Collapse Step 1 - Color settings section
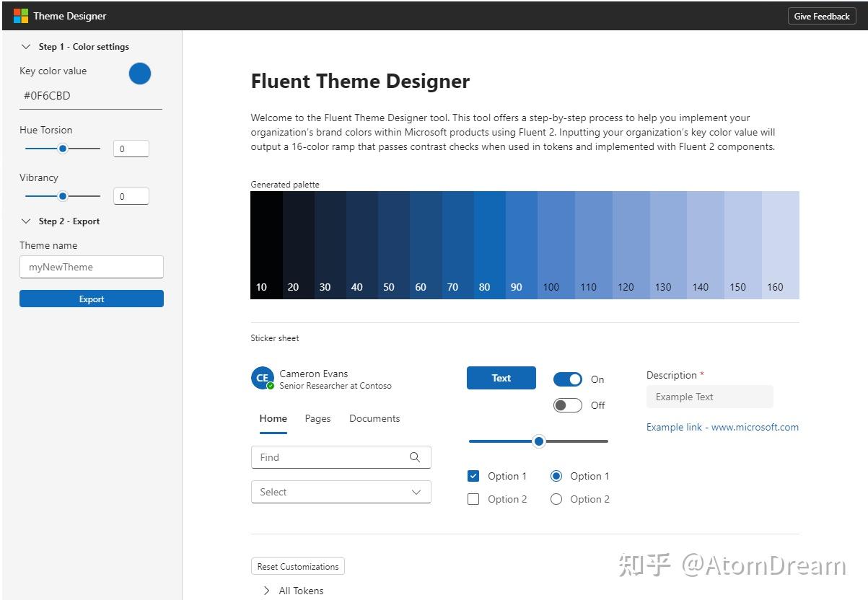Viewport: 868px width, 600px height. 27,47
